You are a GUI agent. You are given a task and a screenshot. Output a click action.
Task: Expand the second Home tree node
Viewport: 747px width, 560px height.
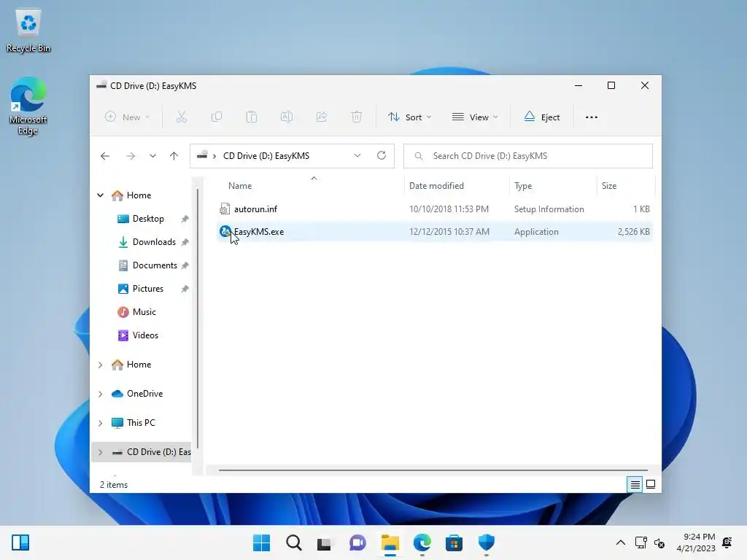point(101,365)
